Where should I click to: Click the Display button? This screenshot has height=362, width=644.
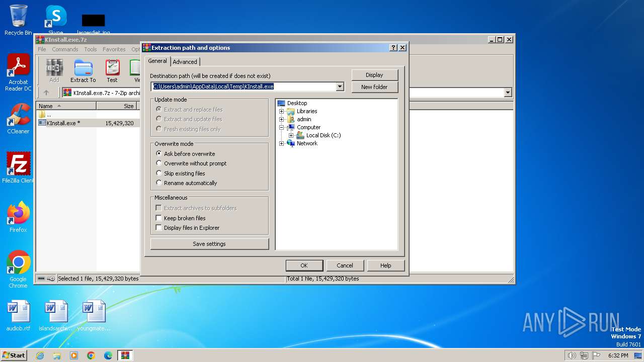(374, 75)
